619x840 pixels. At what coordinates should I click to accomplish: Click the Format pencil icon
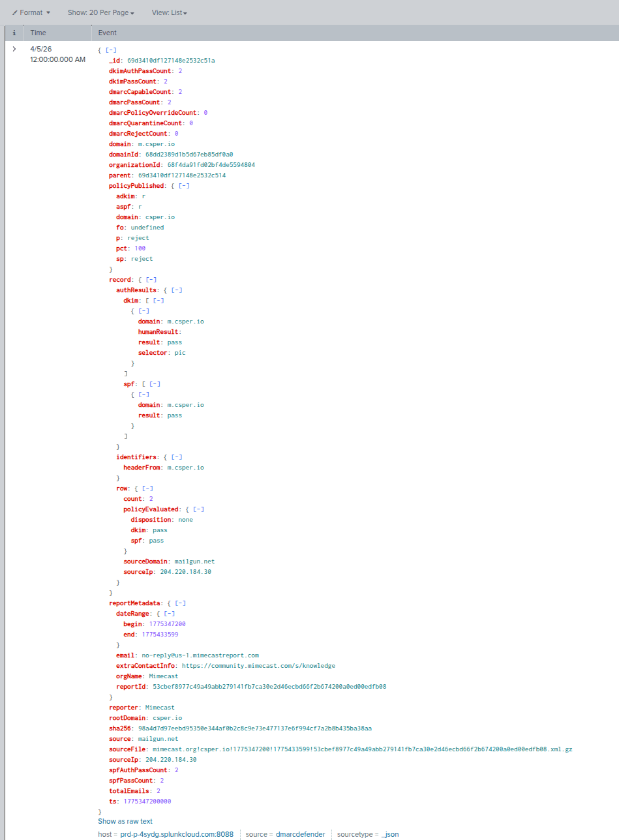[x=14, y=12]
